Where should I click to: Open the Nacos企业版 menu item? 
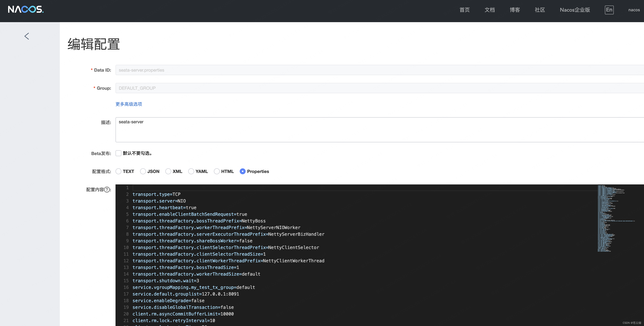click(575, 10)
